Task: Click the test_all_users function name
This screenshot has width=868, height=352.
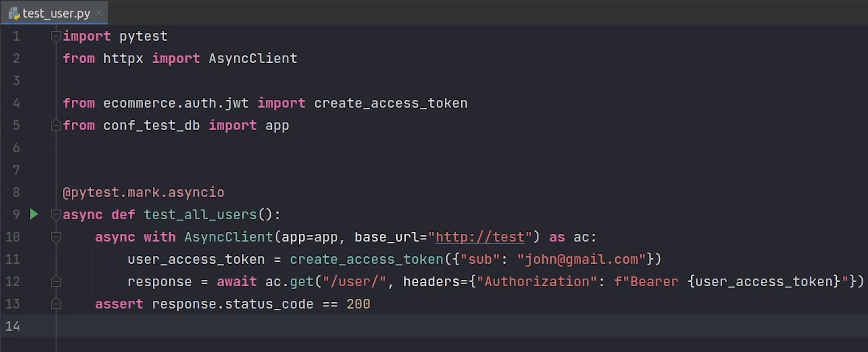Action: (200, 215)
